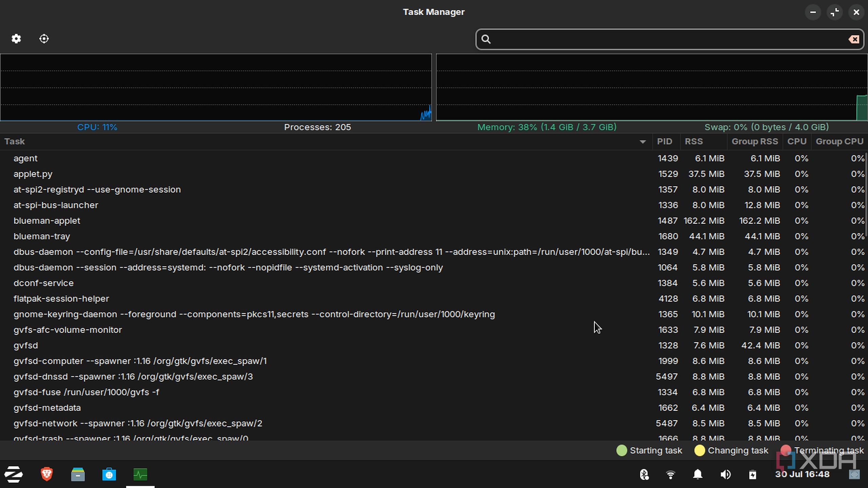
Task: Clear the search field with backspace icon
Action: click(854, 39)
